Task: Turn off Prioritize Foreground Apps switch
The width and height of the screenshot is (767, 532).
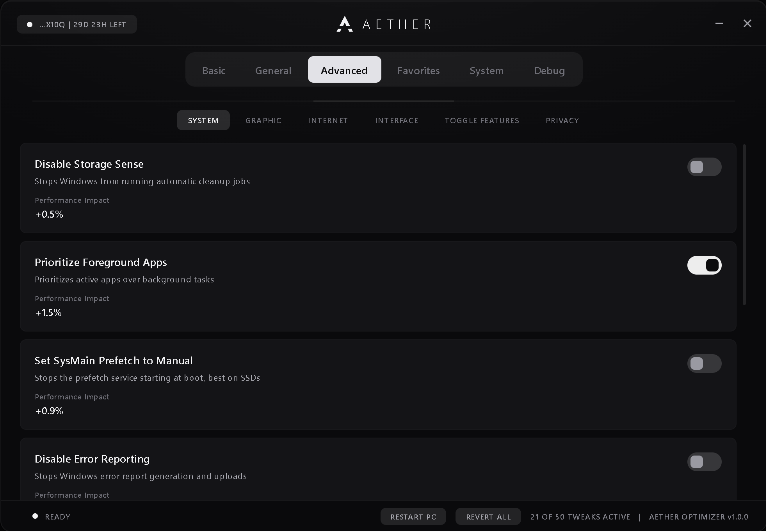Action: click(704, 265)
